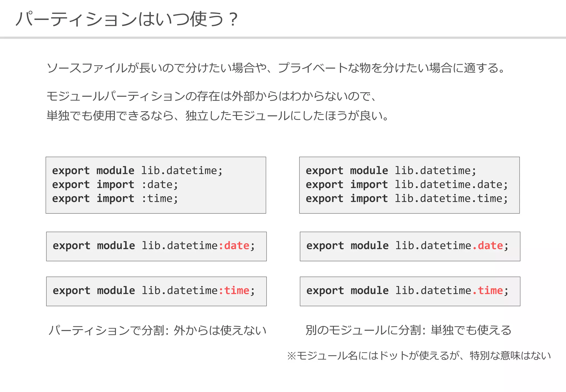Click the left caption about partition splitting

[x=157, y=330]
